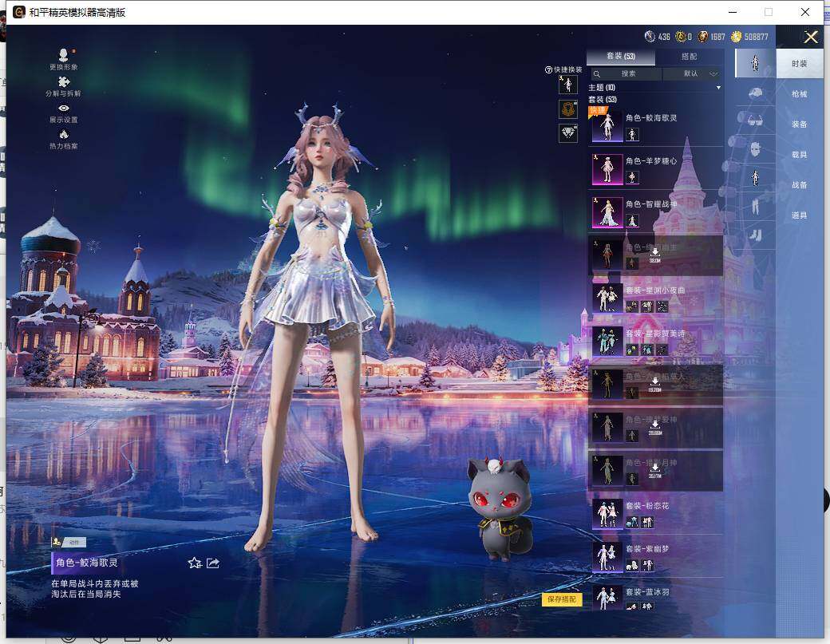The height and width of the screenshot is (644, 830).
Task: Select 套装-星澜小夜曲 outfit thumbnail
Action: click(x=607, y=298)
